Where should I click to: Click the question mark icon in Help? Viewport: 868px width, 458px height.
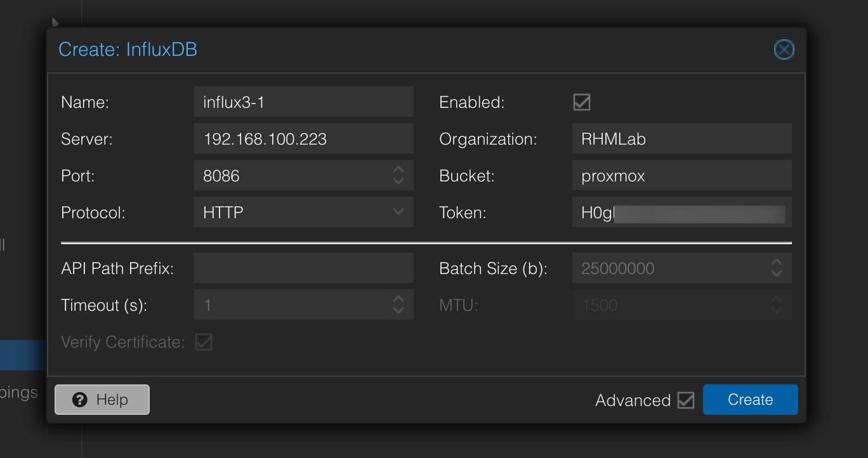(x=79, y=400)
